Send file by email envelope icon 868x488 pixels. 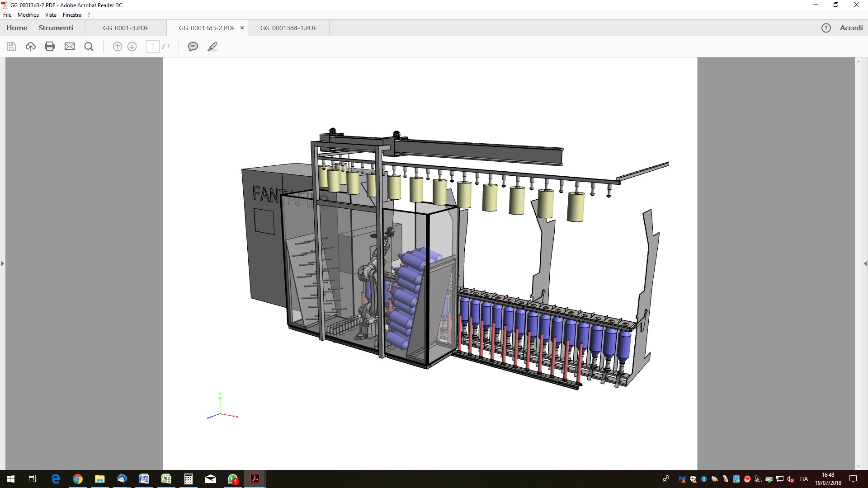(x=70, y=47)
